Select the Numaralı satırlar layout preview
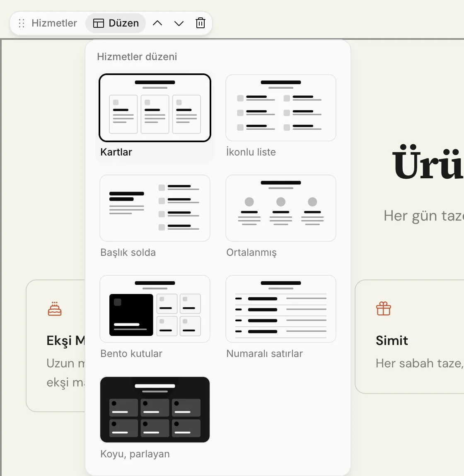Image resolution: width=464 pixels, height=476 pixels. [281, 309]
